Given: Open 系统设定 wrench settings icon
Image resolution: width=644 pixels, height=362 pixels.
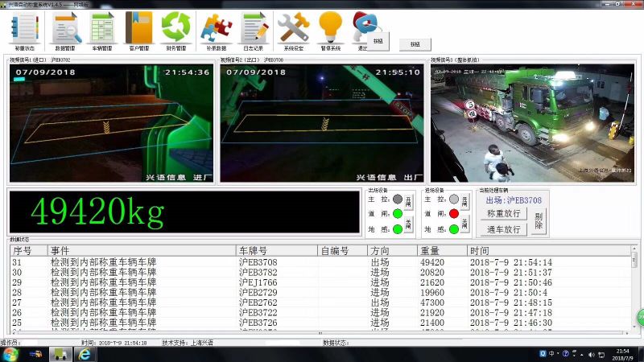Looking at the screenshot, I should pos(294,30).
